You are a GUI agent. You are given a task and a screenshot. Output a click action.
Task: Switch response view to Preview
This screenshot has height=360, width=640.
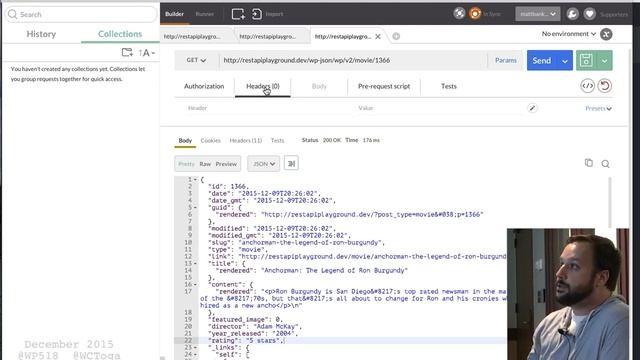pos(226,164)
